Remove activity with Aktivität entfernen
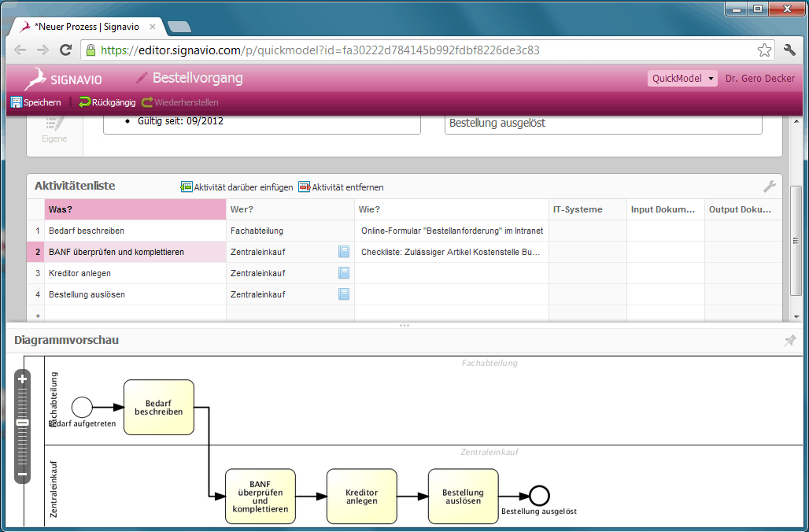 pyautogui.click(x=304, y=187)
